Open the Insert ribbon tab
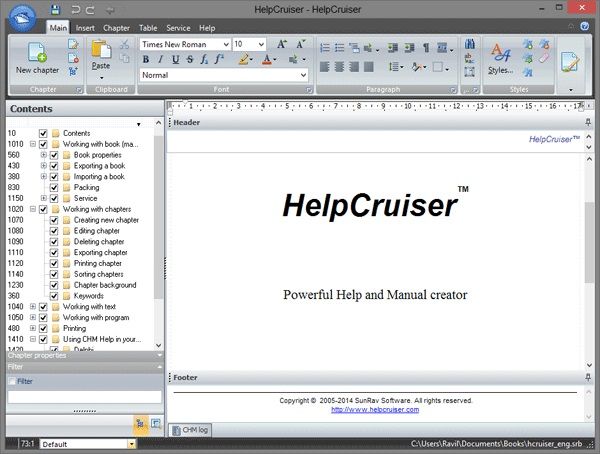Viewport: 600px width, 454px height. pos(85,28)
